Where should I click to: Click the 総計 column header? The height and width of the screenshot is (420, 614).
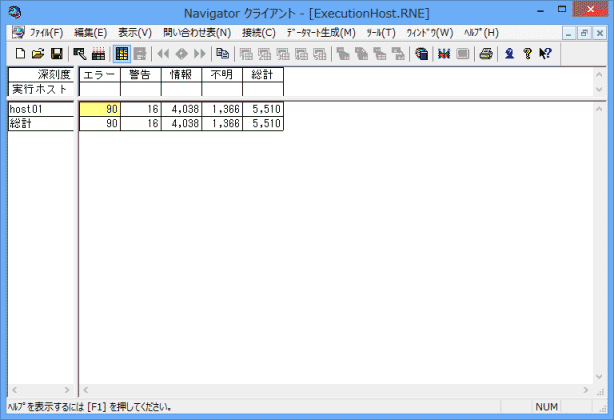[262, 75]
